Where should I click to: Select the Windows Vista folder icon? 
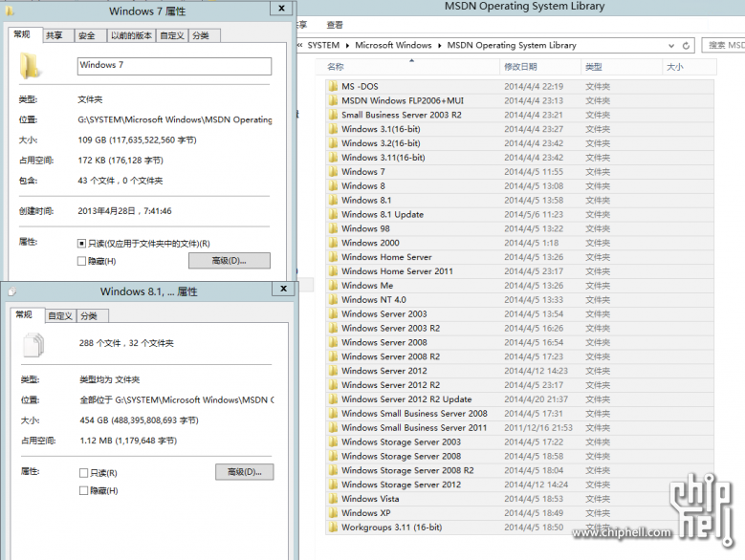click(333, 499)
